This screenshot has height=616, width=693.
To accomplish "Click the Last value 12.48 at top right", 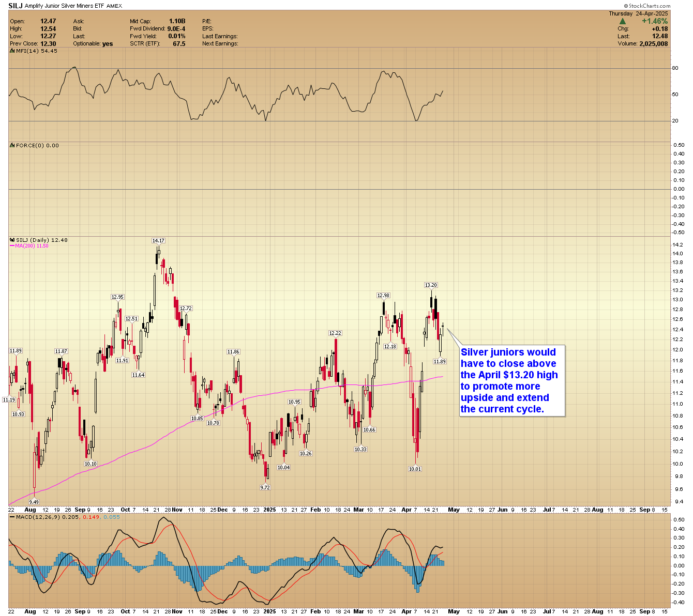I will pyautogui.click(x=660, y=36).
